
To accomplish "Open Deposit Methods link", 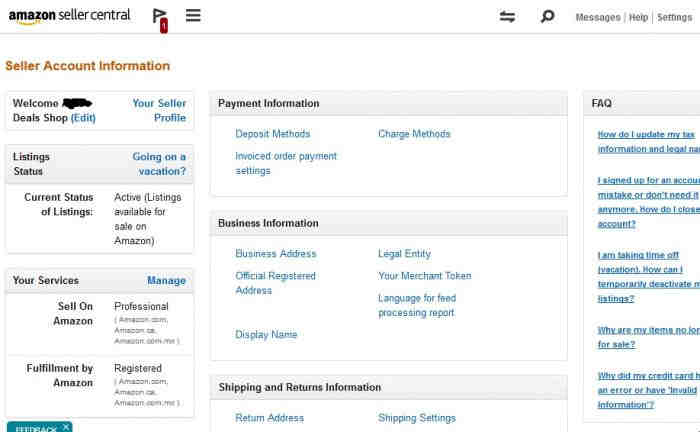I will 273,134.
